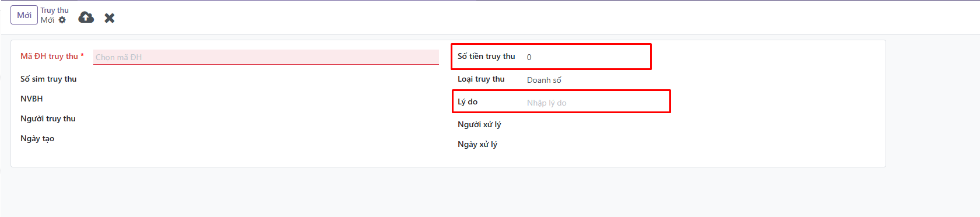Click the Người xử lý label

point(479,124)
